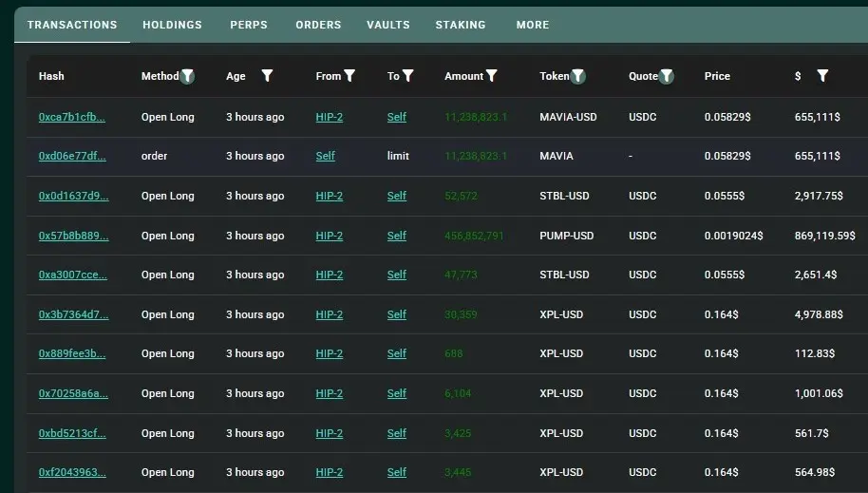
Task: Open the From column filter icon
Action: tap(349, 76)
